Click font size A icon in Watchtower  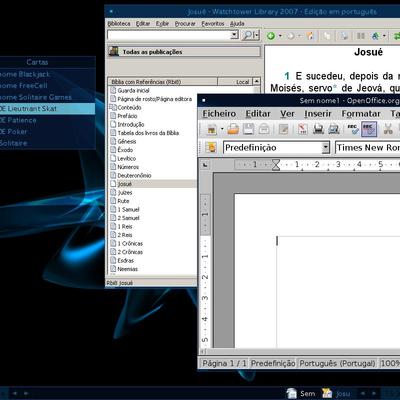(375, 36)
